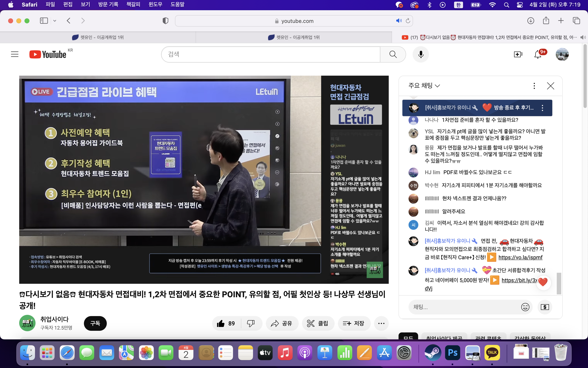Screen dimensions: 588x368
Task: Open Safari share sheet
Action: [x=546, y=20]
